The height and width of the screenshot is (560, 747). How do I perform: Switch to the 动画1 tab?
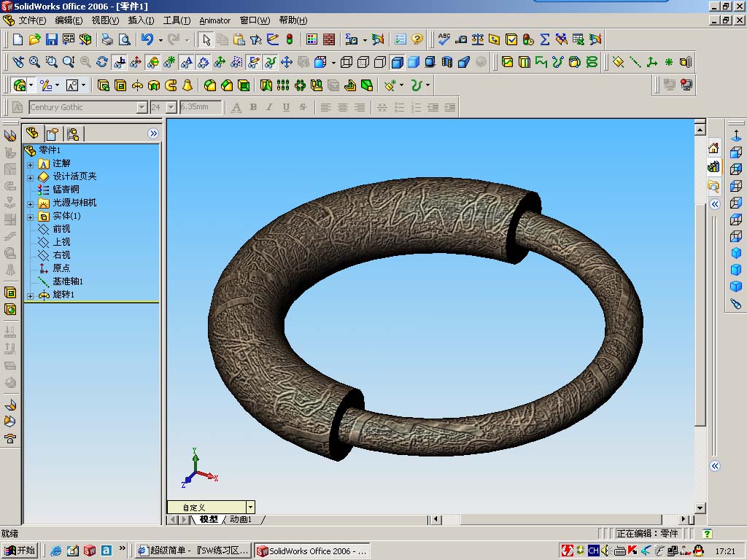(x=241, y=519)
